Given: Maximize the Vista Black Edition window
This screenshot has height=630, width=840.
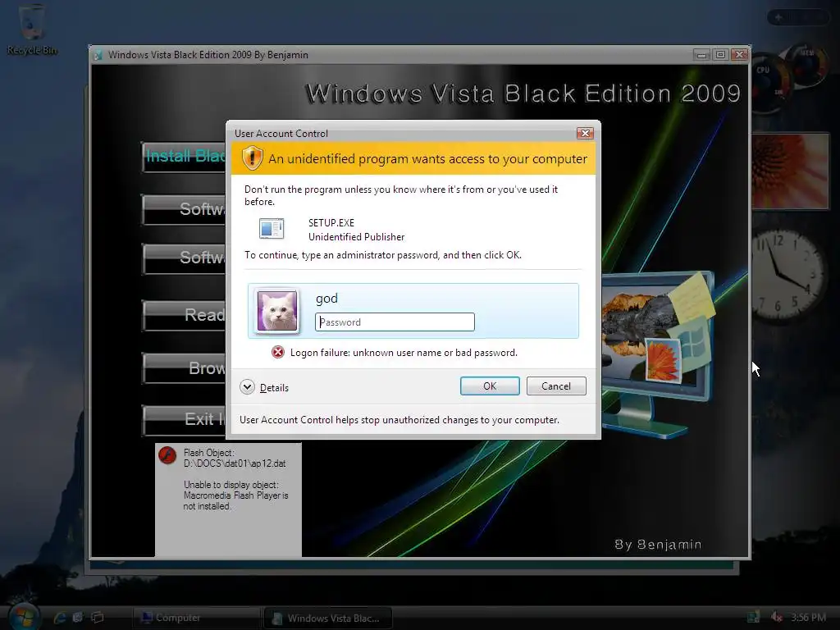Looking at the screenshot, I should click(x=720, y=55).
